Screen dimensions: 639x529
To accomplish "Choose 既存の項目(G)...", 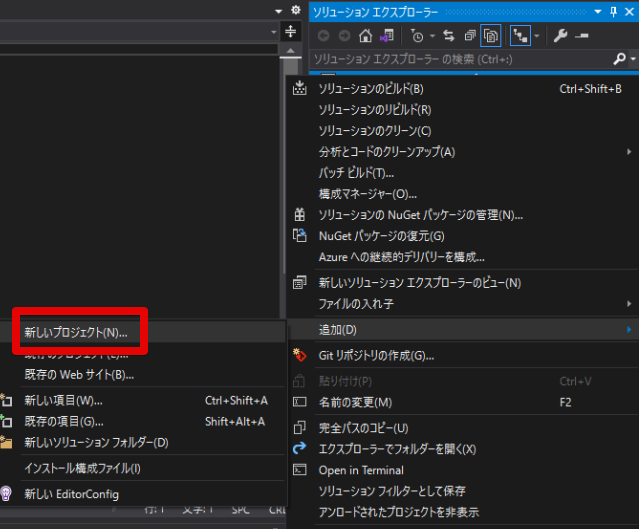I will (143, 421).
